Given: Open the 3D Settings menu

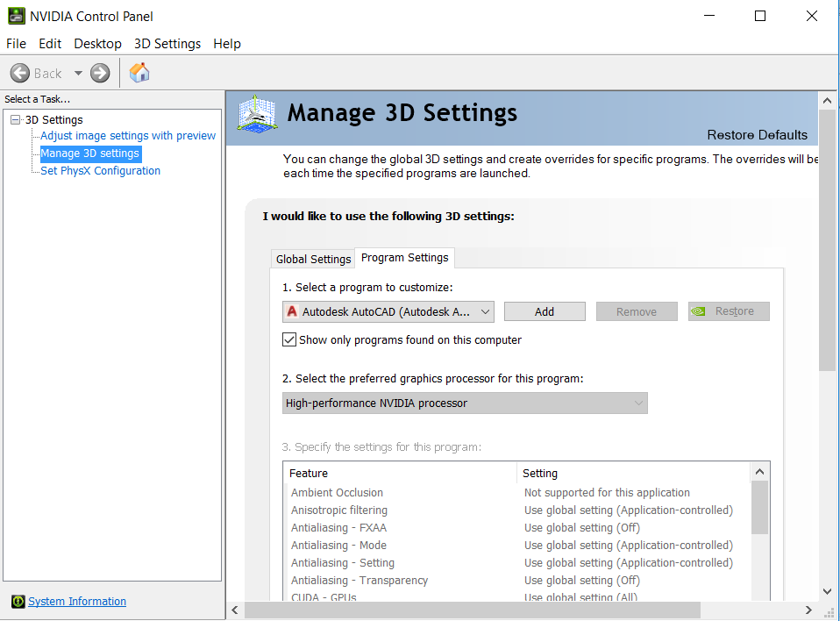Looking at the screenshot, I should [167, 44].
